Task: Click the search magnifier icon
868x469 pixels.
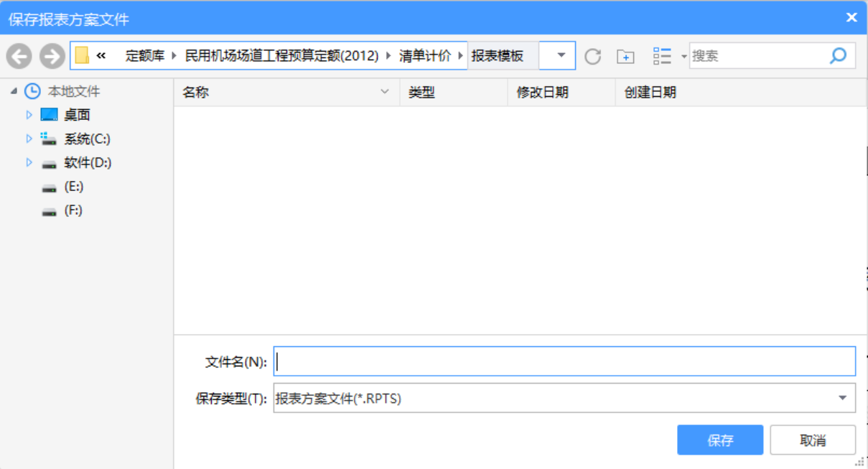Action: tap(837, 56)
